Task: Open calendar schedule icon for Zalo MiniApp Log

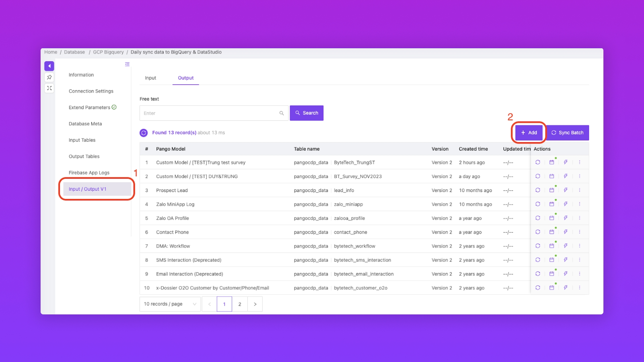Action: (551, 204)
